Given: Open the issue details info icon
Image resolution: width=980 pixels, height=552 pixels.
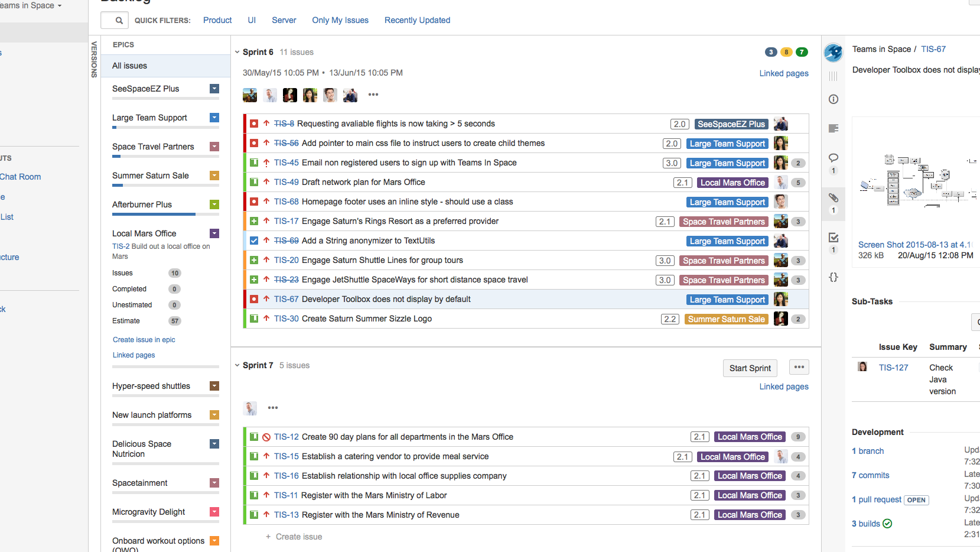Looking at the screenshot, I should [x=834, y=99].
